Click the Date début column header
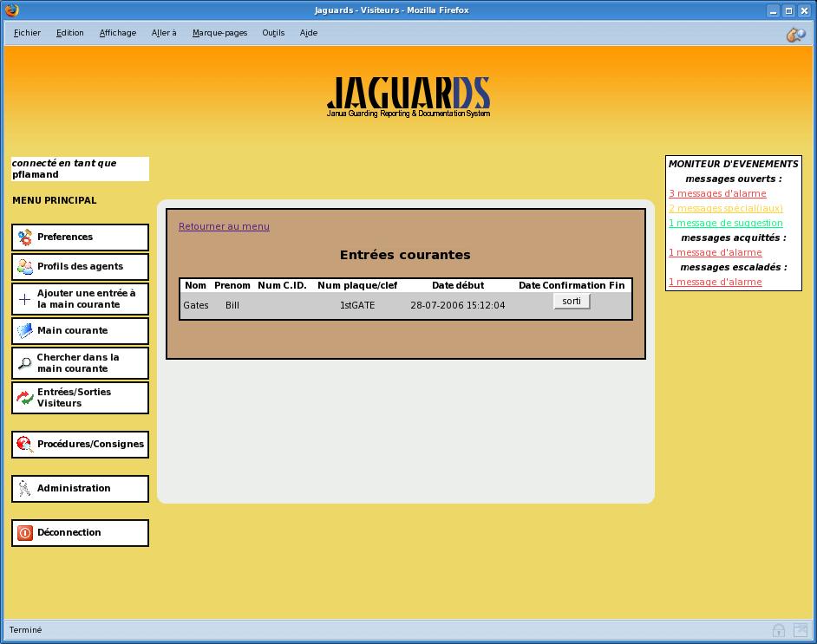817x644 pixels. [458, 285]
